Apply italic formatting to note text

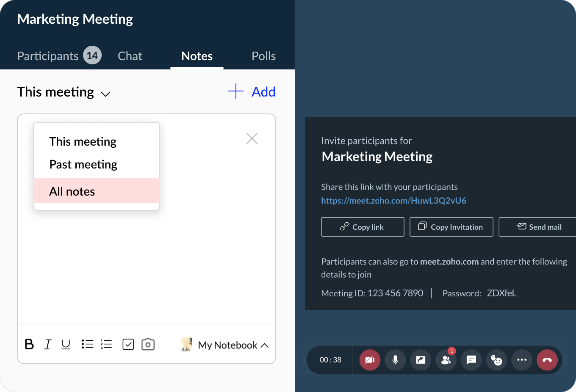pyautogui.click(x=47, y=345)
